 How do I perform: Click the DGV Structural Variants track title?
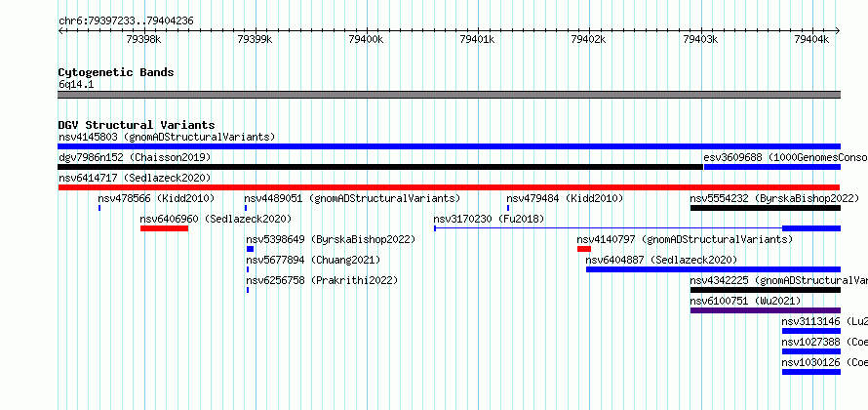tap(137, 125)
